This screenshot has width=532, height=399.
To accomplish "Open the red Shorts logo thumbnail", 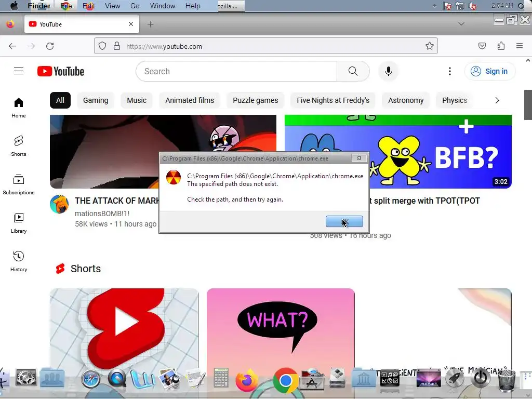I will pyautogui.click(x=124, y=329).
